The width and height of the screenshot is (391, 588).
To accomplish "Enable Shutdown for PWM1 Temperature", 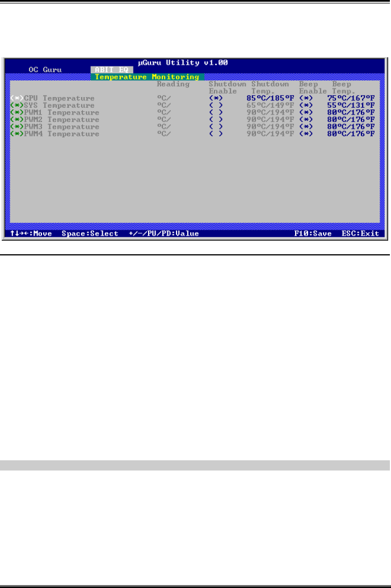I will [216, 112].
